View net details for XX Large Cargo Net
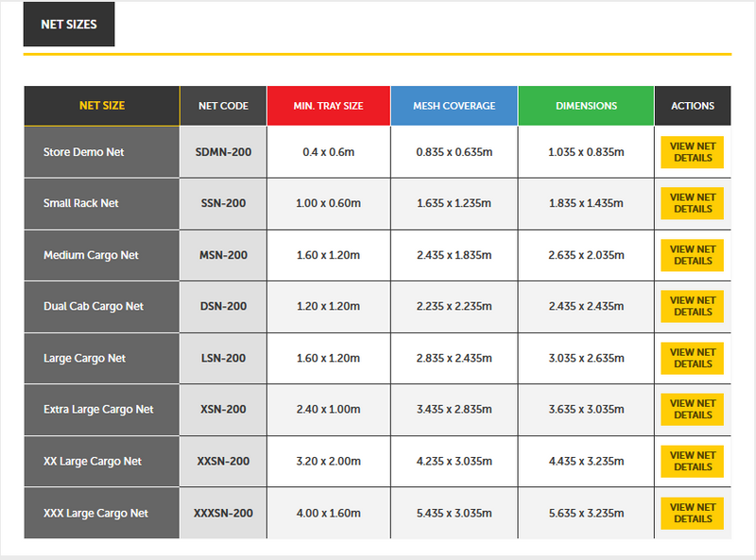The width and height of the screenshot is (756, 560). click(x=692, y=461)
